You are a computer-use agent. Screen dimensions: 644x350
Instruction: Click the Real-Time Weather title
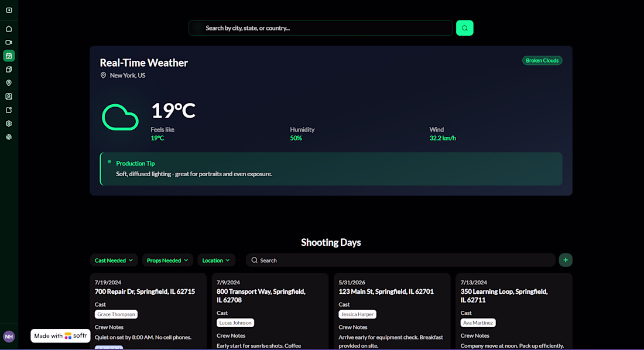pos(144,63)
